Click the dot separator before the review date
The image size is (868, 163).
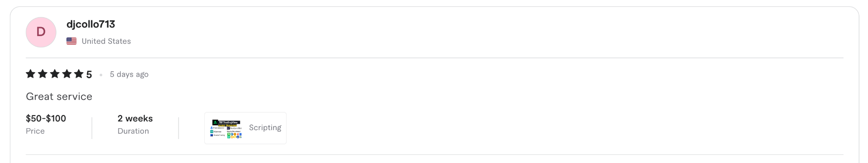pyautogui.click(x=101, y=75)
